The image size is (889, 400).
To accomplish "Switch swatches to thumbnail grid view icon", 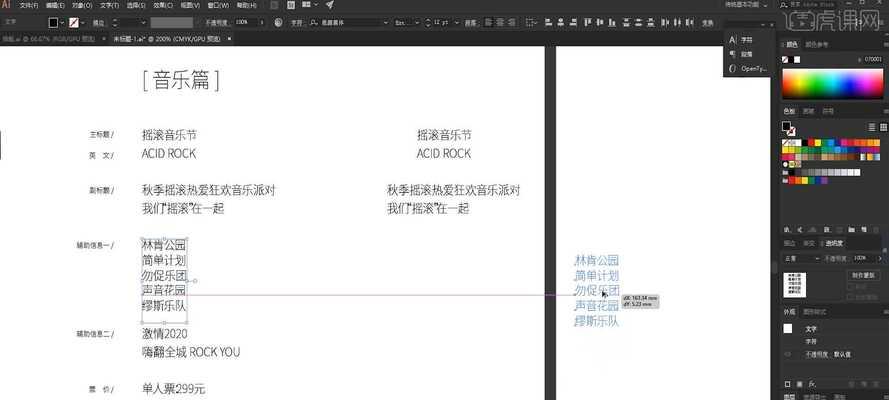I will [x=883, y=127].
